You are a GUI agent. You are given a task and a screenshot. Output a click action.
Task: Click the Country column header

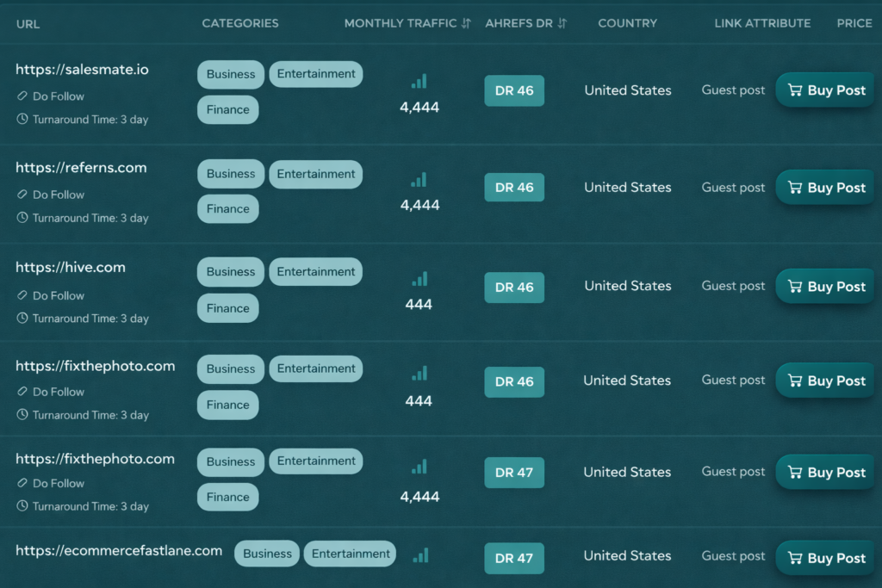627,23
